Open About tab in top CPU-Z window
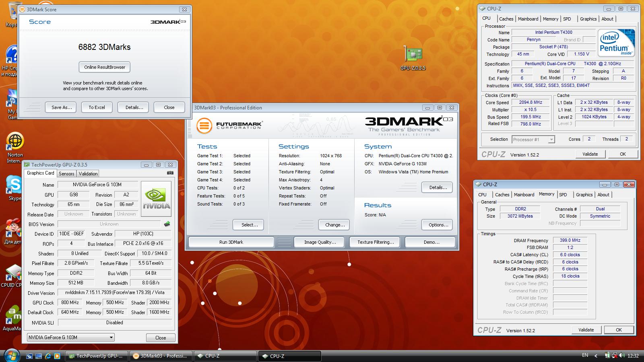 click(x=607, y=19)
